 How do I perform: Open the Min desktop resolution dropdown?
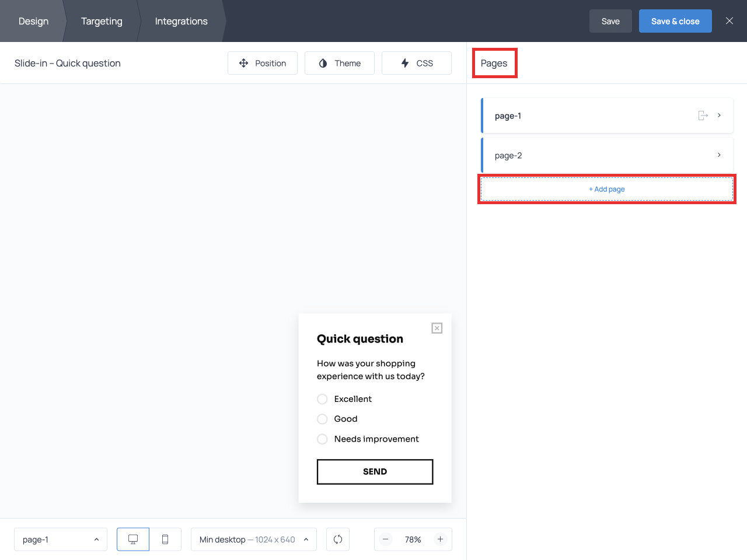point(254,540)
